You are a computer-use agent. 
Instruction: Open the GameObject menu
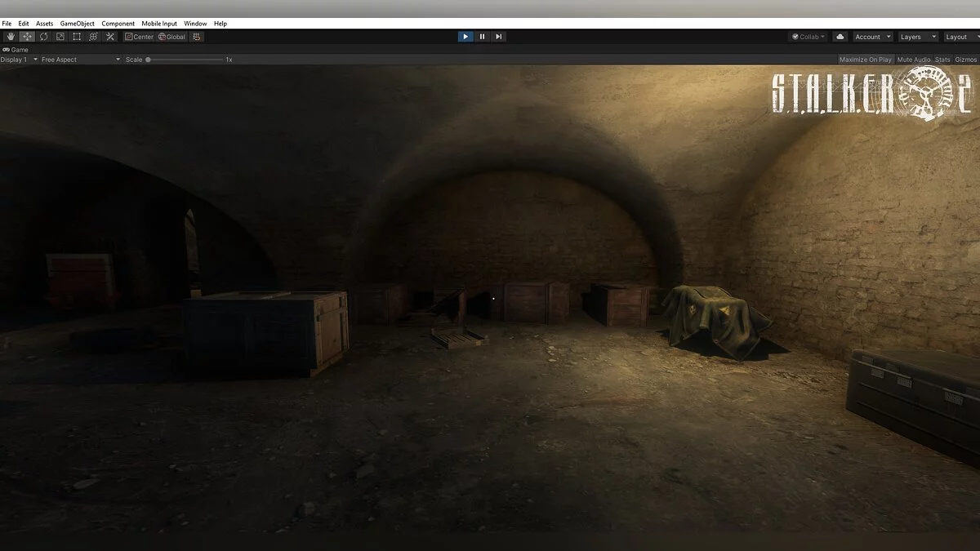(77, 24)
